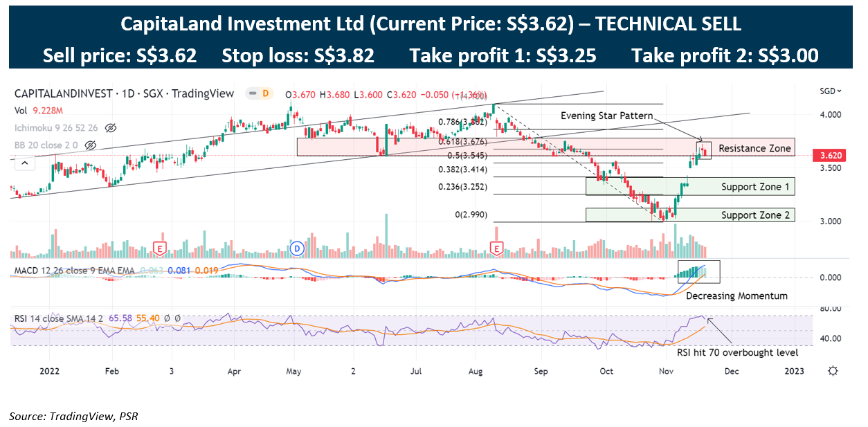Click the Take profit 2: S$3.00 header text

[x=725, y=55]
